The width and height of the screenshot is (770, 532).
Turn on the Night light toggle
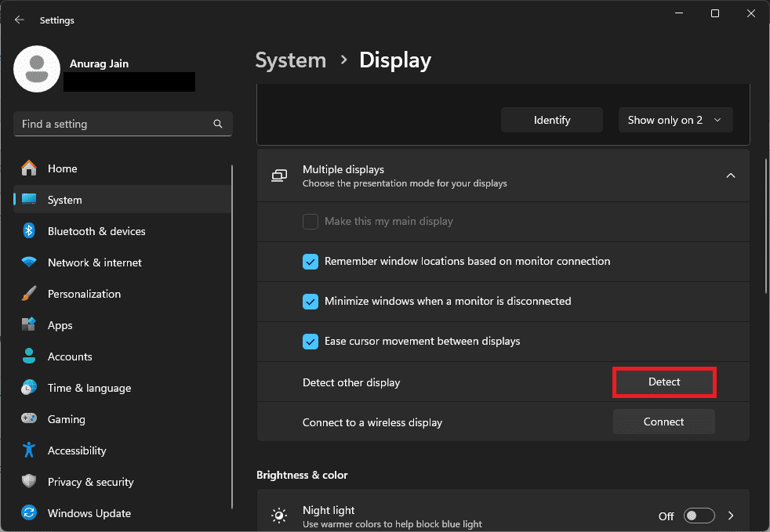click(x=699, y=516)
